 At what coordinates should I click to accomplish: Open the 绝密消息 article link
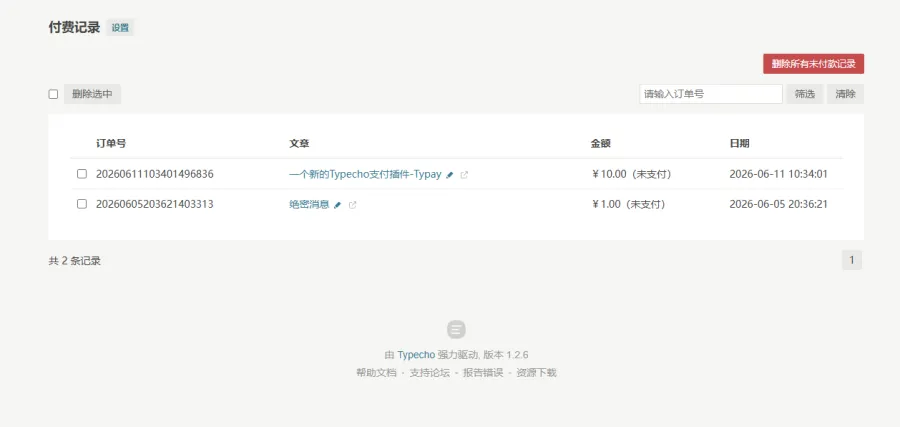click(309, 204)
